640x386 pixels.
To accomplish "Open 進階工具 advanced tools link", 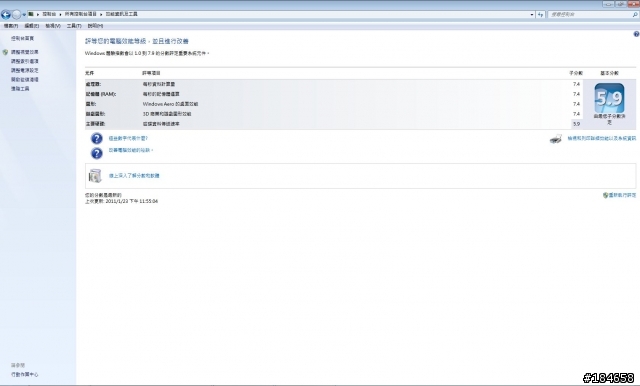I will (20, 89).
